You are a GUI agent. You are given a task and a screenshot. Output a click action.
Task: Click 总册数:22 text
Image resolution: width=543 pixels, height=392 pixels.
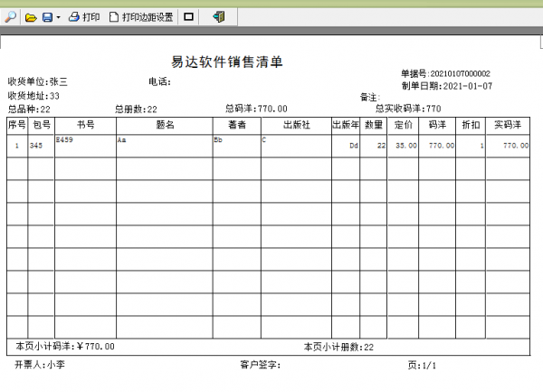pos(136,110)
